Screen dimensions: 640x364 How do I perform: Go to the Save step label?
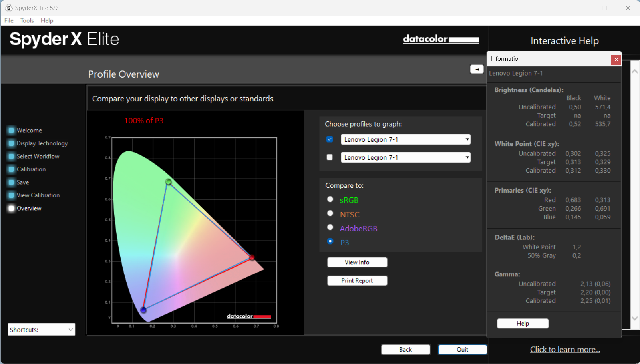(23, 182)
